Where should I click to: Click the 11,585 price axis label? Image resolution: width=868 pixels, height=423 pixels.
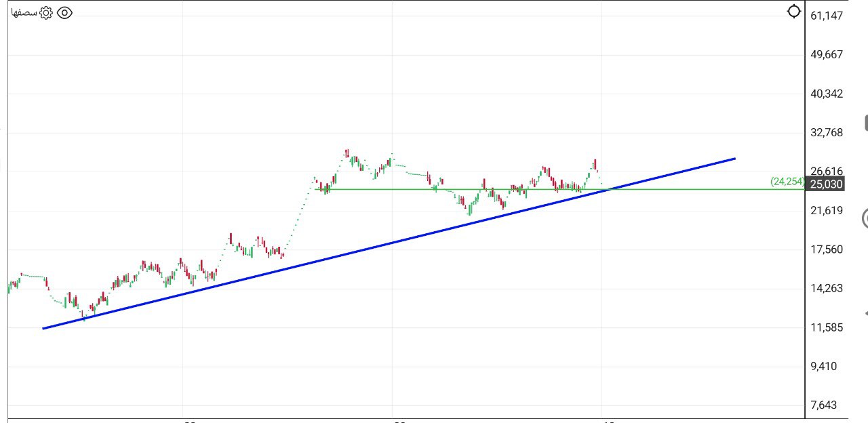click(x=827, y=327)
